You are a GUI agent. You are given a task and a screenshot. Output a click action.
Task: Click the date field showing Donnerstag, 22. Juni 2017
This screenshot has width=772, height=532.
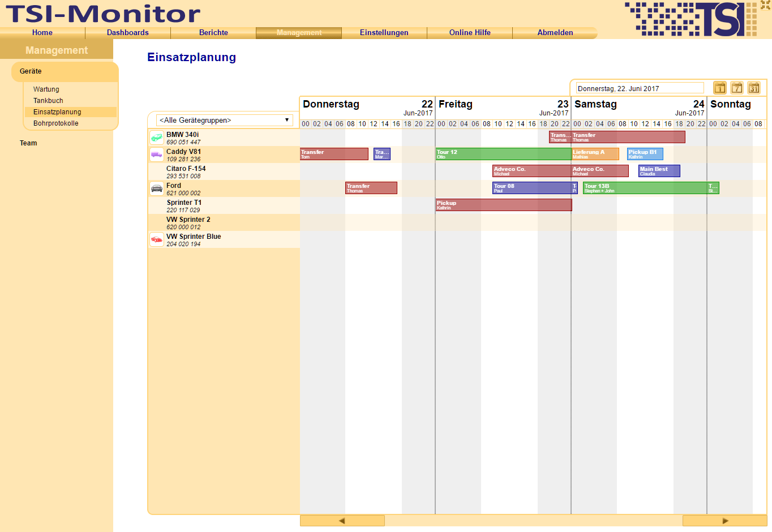[x=640, y=88]
